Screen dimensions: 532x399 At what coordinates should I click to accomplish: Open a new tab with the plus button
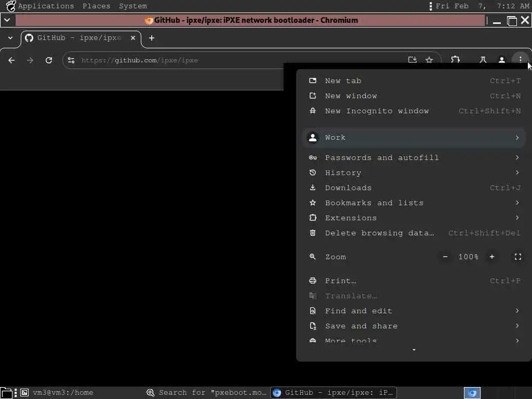pos(152,38)
